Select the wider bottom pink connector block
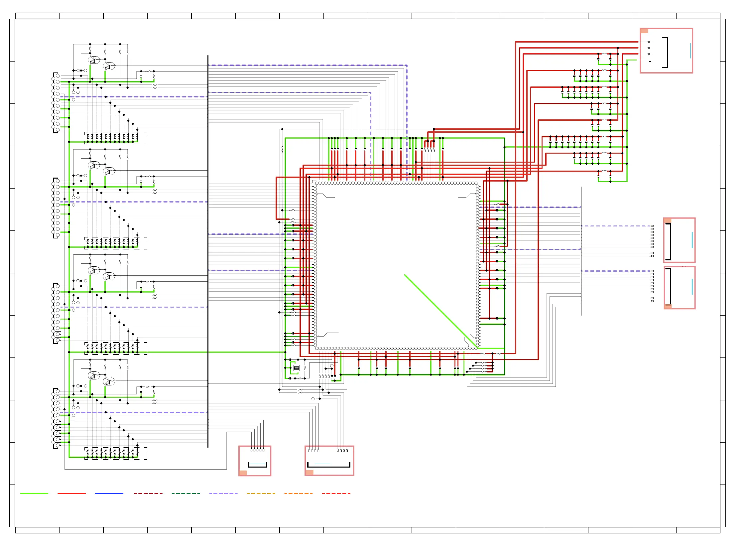This screenshot has width=754, height=560. (x=329, y=461)
